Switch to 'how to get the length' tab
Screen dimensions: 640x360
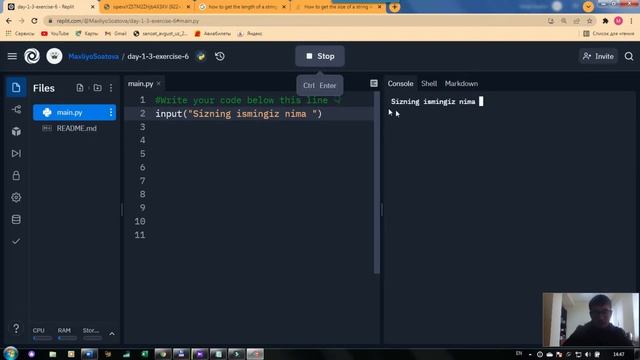point(243,7)
